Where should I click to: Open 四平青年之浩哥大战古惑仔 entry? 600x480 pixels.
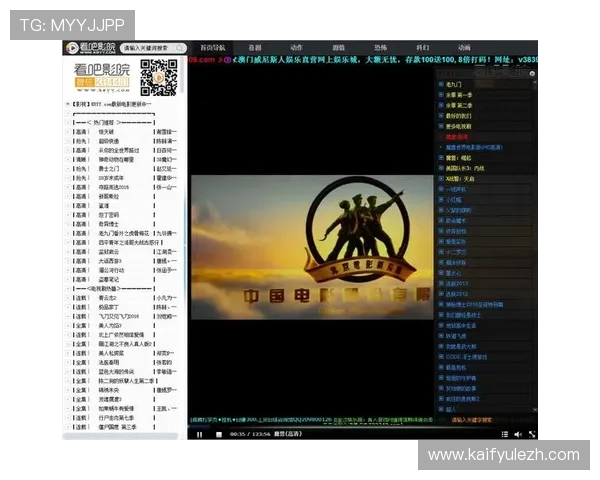coord(129,242)
